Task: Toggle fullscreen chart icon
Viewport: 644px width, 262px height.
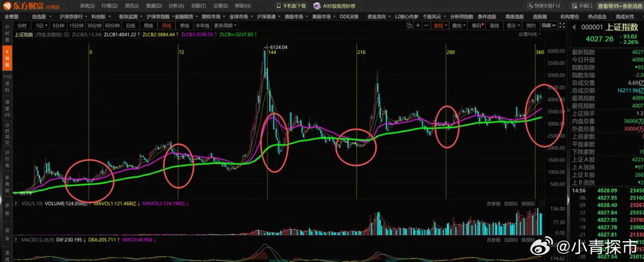Action: point(562,26)
